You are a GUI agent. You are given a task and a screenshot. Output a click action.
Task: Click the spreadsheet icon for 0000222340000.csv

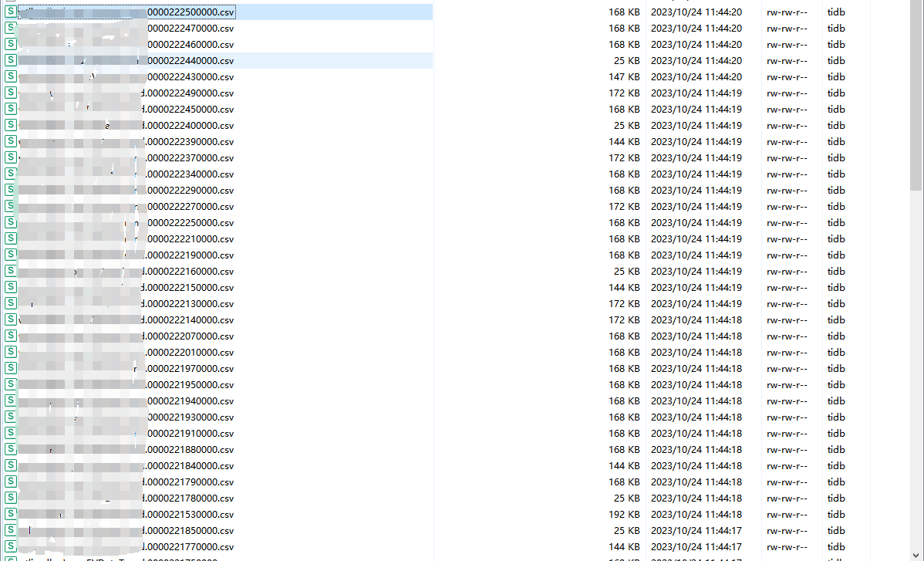coord(11,174)
